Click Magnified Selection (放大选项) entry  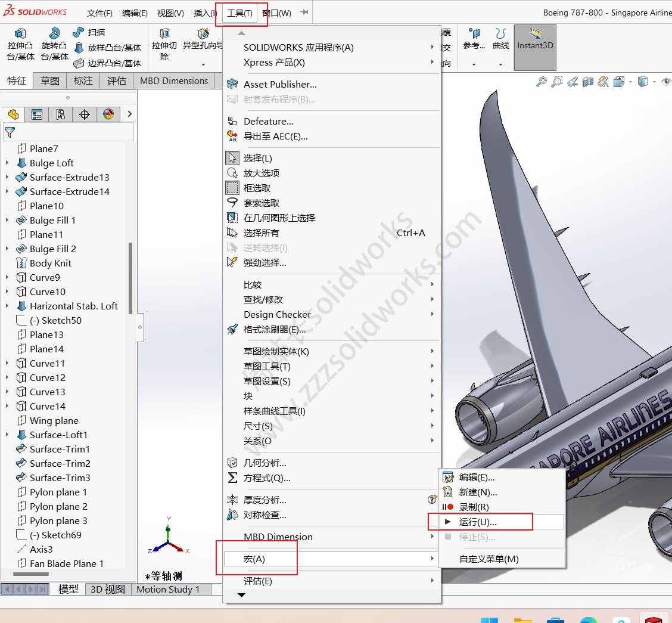click(332, 173)
